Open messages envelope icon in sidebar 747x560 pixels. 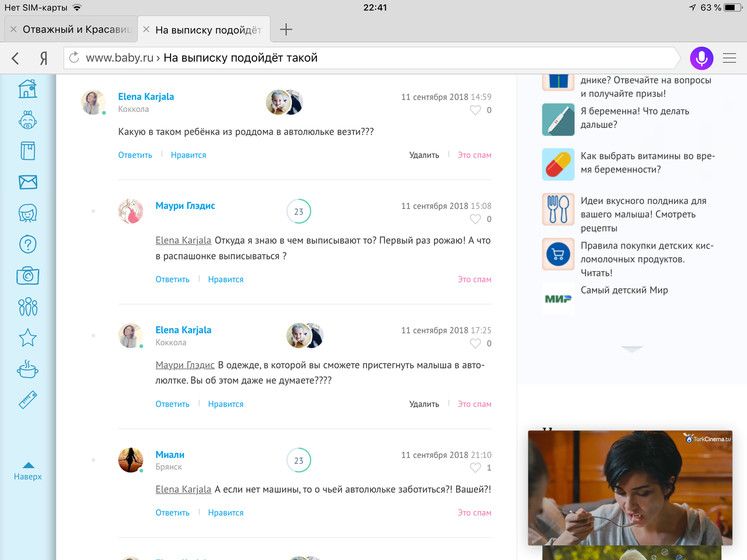point(28,182)
